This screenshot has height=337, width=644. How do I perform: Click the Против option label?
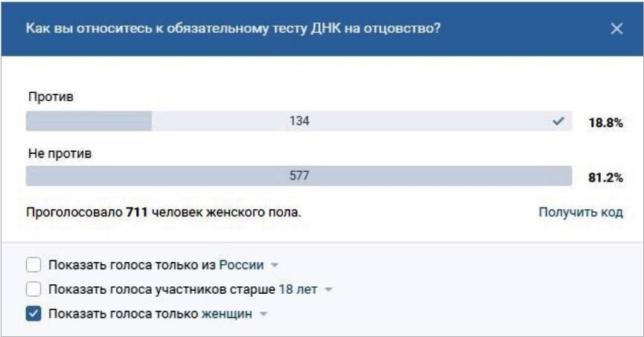pyautogui.click(x=51, y=97)
